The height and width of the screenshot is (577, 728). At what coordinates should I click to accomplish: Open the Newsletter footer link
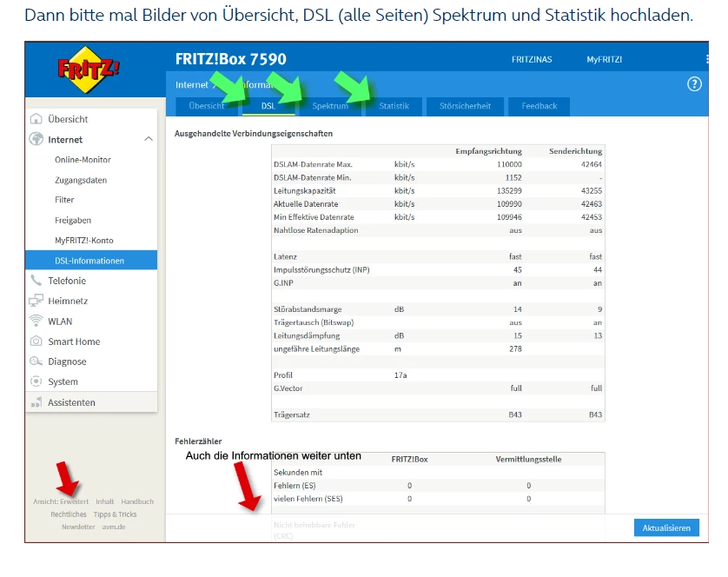[x=78, y=527]
